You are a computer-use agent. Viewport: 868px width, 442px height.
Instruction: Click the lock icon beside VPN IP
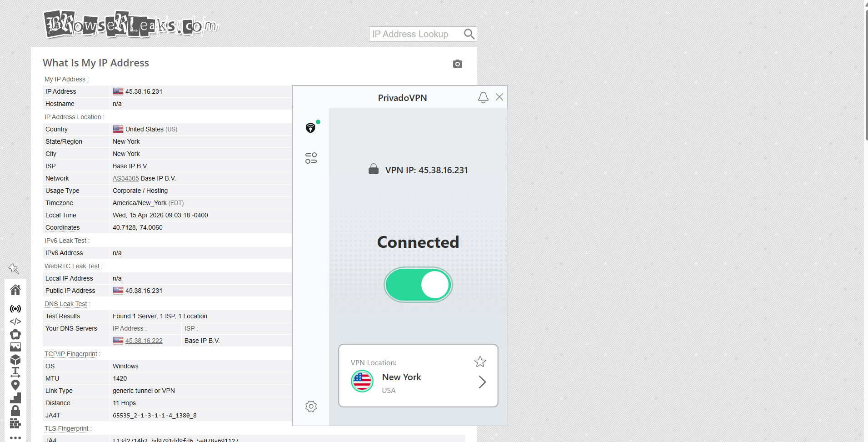[x=374, y=169]
